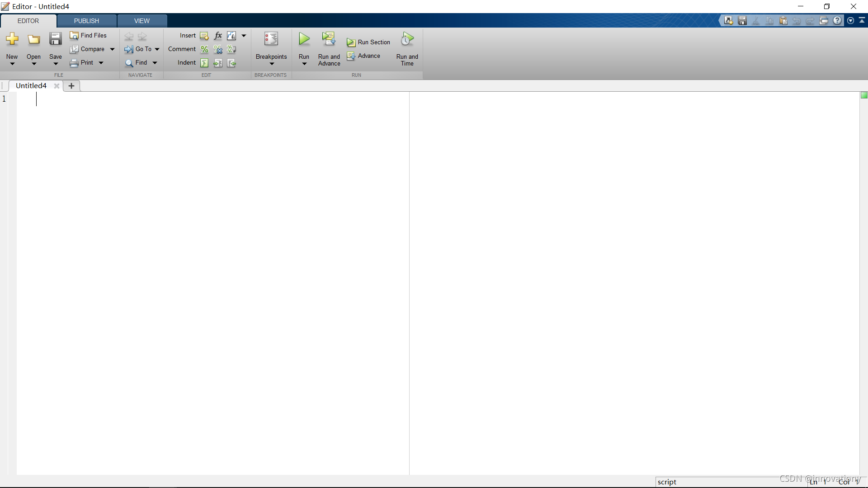This screenshot has height=488, width=868.
Task: Insert a function with fx icon
Action: click(x=218, y=36)
